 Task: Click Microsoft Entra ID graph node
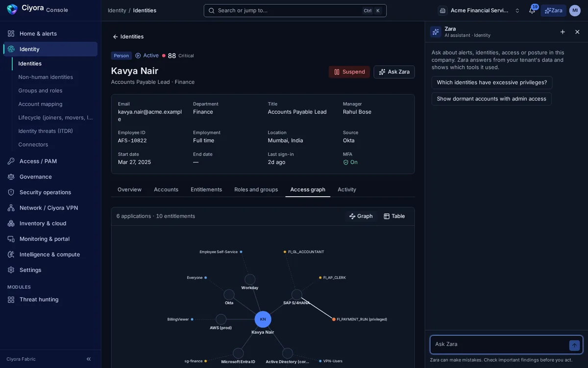(x=238, y=353)
